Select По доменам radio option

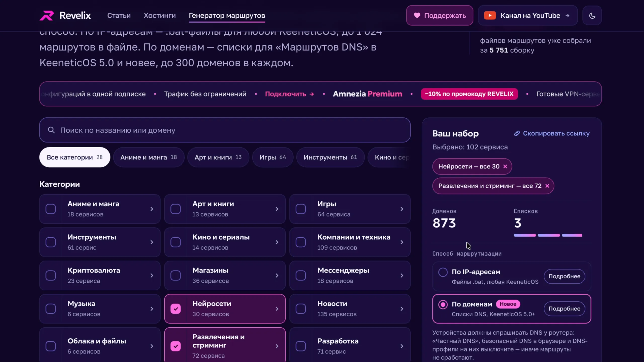443,304
